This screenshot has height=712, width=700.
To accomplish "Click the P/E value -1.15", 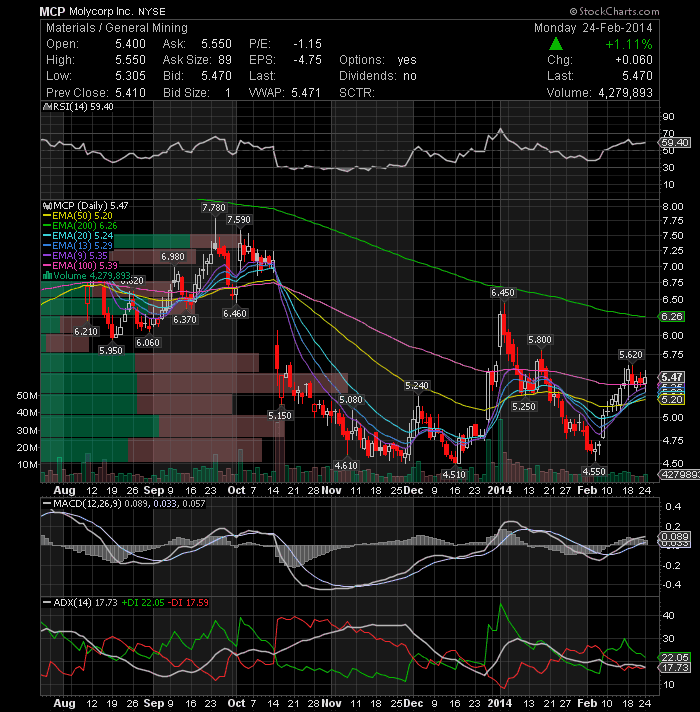I will pyautogui.click(x=307, y=44).
